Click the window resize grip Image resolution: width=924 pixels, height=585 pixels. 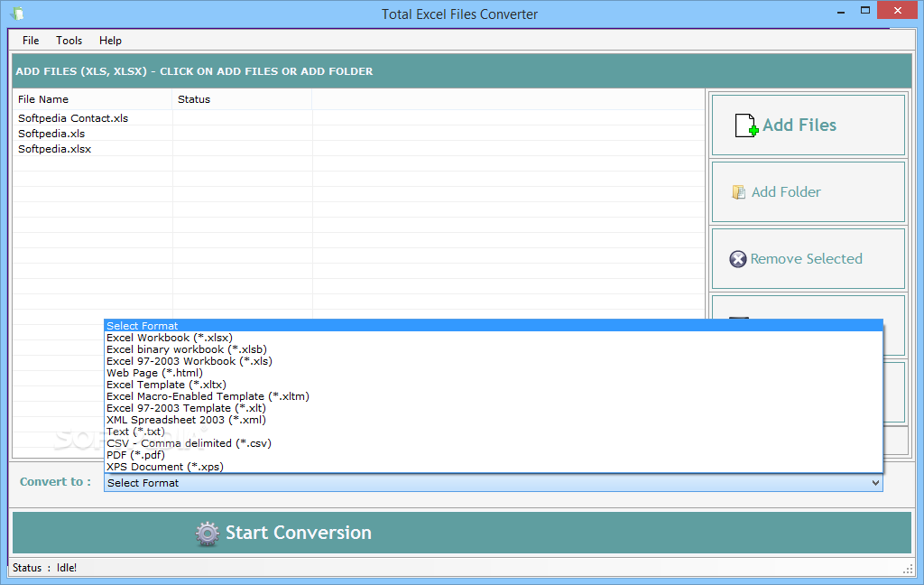point(908,569)
